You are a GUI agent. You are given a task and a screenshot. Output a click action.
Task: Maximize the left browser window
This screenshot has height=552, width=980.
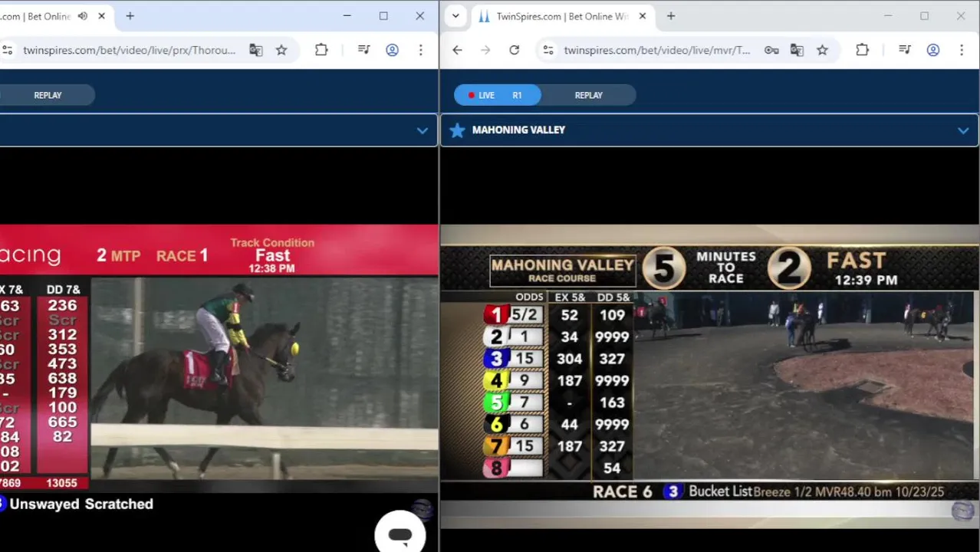383,16
